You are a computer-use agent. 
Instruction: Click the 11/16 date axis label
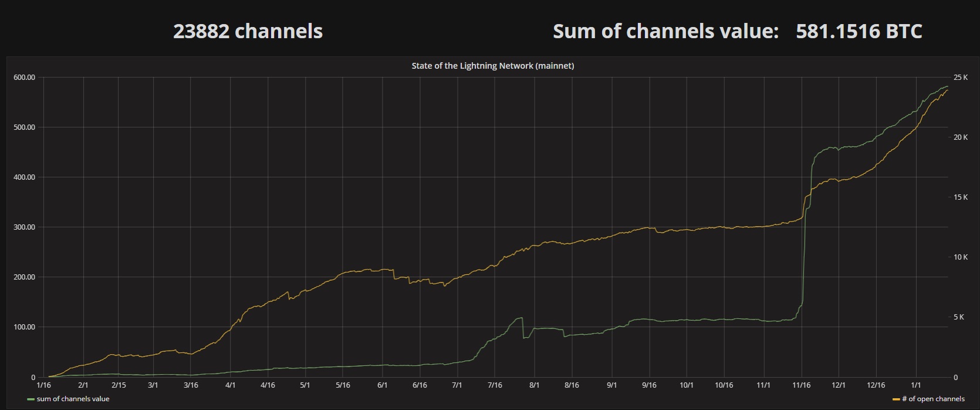pyautogui.click(x=802, y=385)
